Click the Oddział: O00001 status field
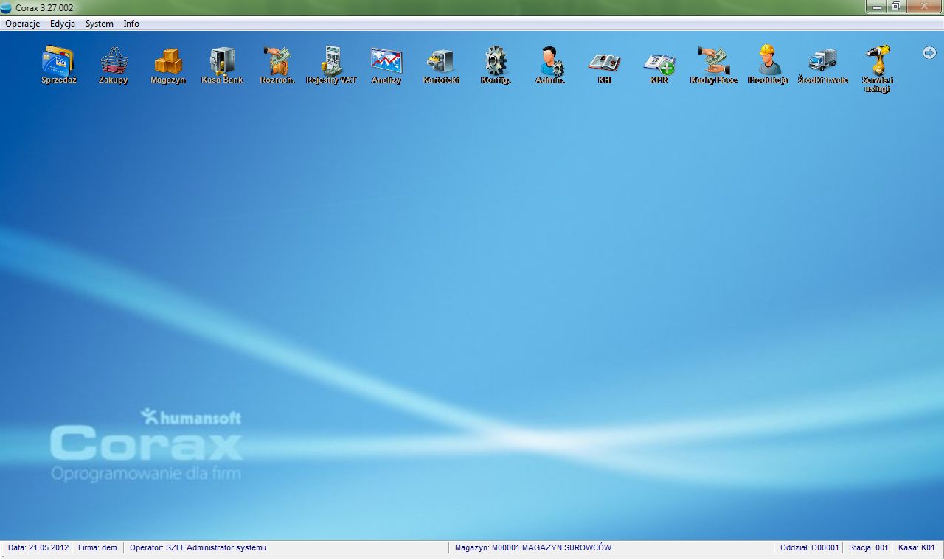Screen dimensions: 944x560 point(810,548)
